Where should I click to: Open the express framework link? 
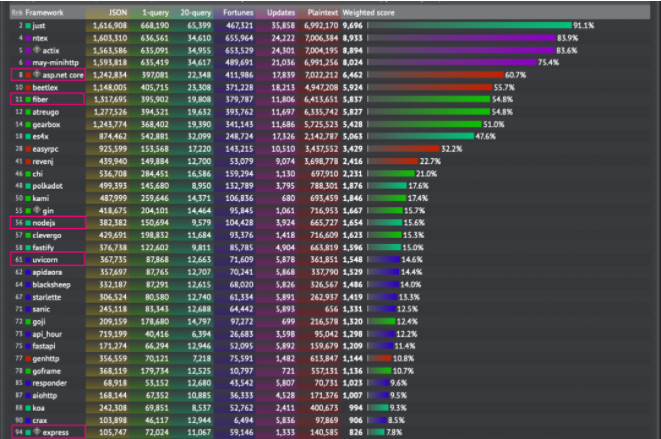coord(55,433)
